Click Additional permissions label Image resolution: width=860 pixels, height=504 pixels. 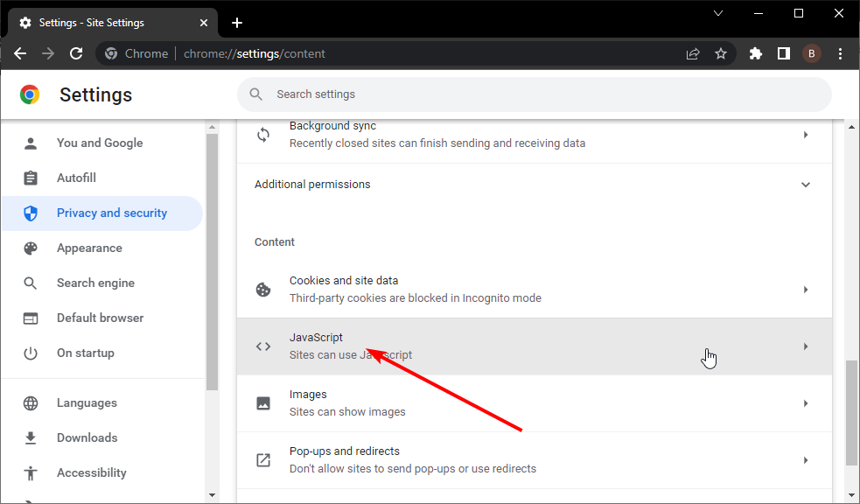[x=312, y=185]
